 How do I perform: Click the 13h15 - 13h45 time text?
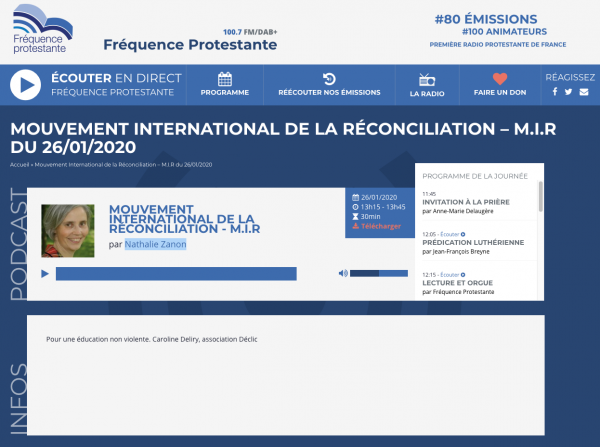tap(383, 207)
